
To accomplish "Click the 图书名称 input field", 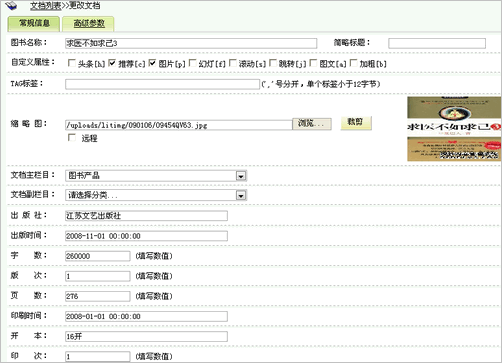I will (191, 43).
